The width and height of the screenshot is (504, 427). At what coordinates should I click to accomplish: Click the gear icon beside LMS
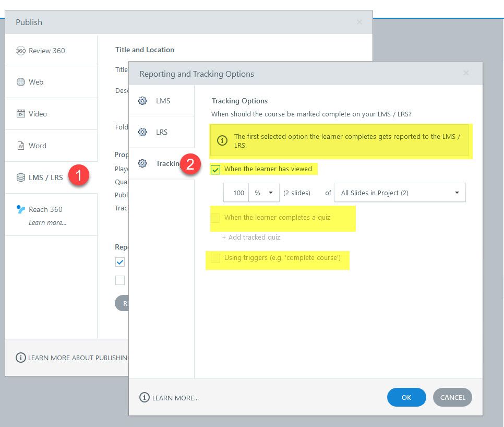(x=142, y=101)
